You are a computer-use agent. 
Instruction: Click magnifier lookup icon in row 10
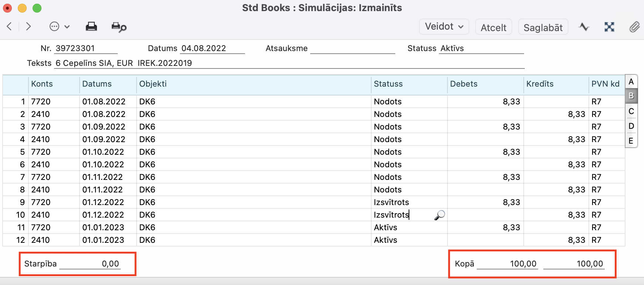pyautogui.click(x=439, y=215)
